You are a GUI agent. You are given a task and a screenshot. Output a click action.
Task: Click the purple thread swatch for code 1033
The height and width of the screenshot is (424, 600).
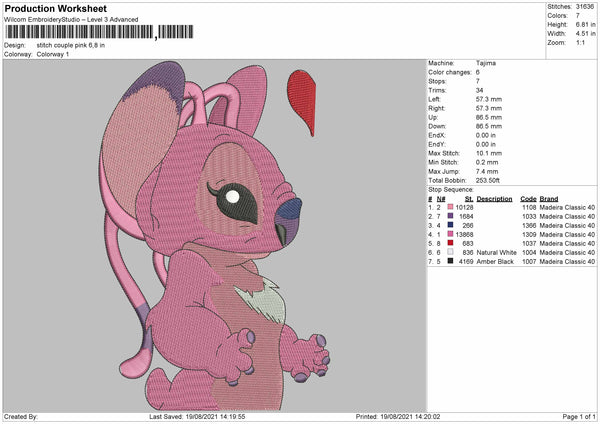click(x=450, y=216)
